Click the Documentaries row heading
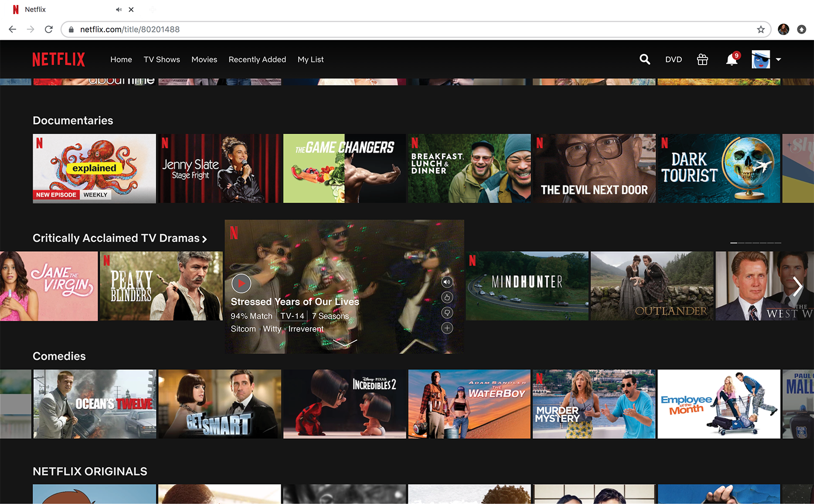The image size is (814, 504). (73, 121)
